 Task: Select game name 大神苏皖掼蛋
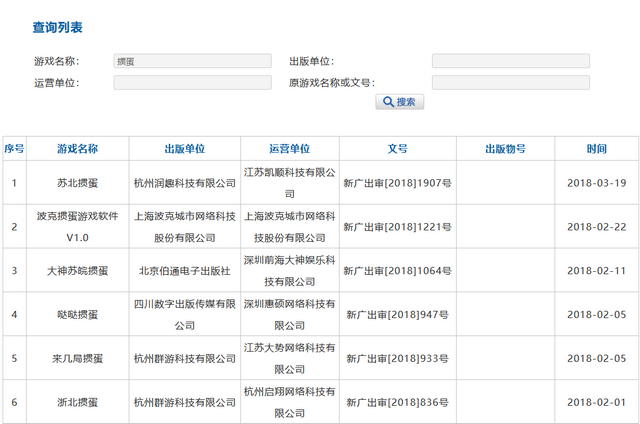(78, 271)
